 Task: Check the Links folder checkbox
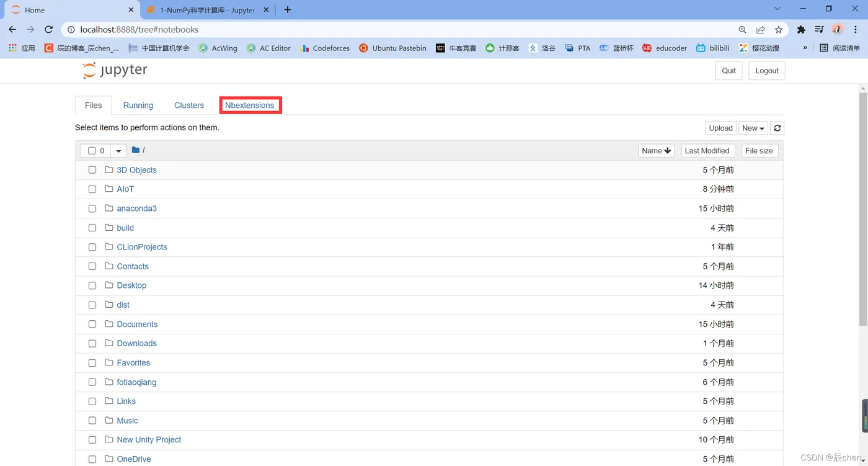coord(92,401)
